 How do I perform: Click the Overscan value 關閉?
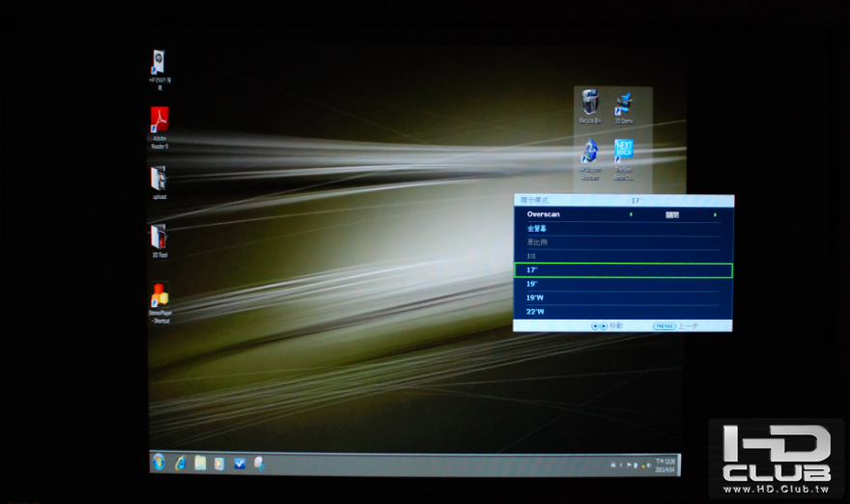672,214
